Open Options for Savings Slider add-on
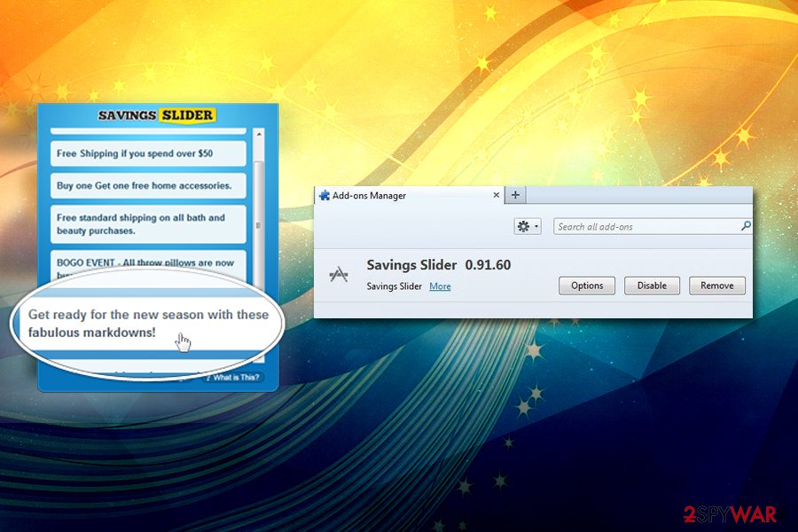 (587, 286)
